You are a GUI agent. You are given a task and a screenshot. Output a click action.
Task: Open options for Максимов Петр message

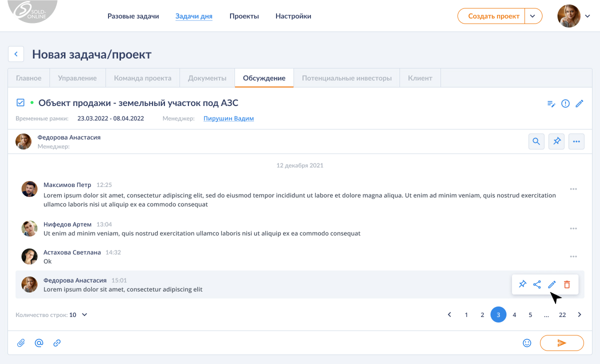pyautogui.click(x=573, y=189)
